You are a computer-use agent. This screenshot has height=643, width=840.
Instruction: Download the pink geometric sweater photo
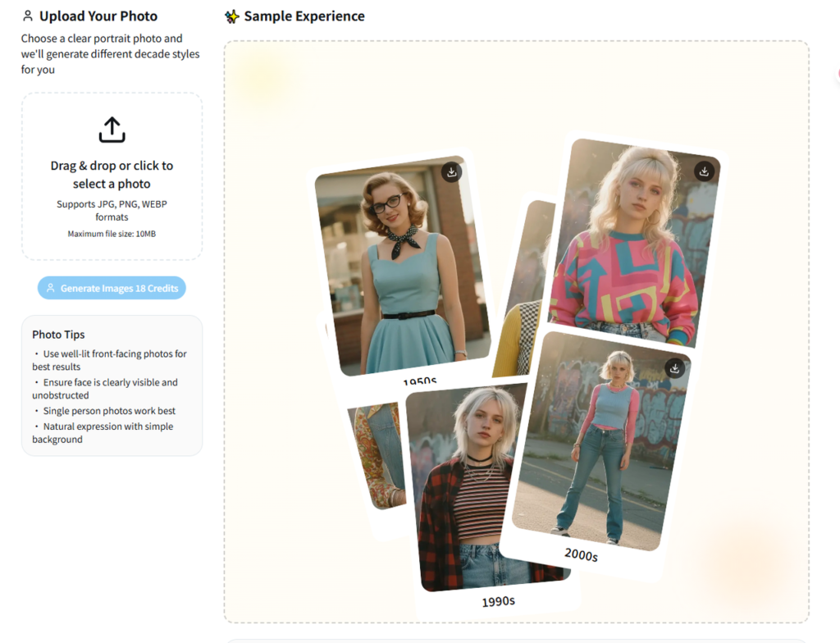[x=704, y=171]
